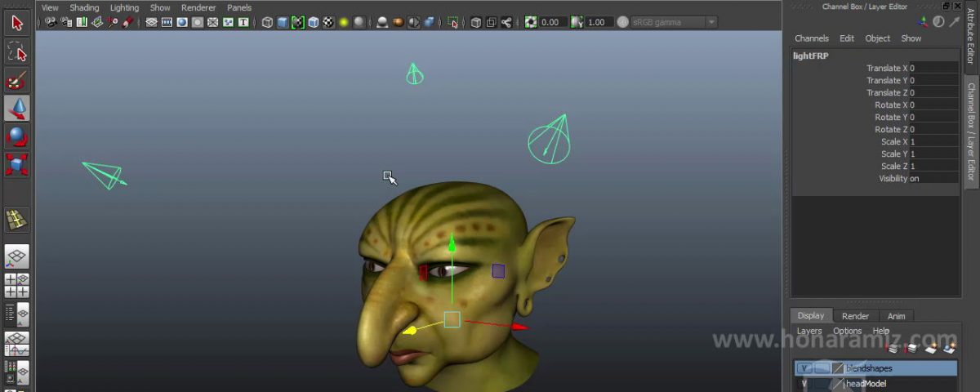This screenshot has width=980, height=392.
Task: Click the gamma icon beside 1.00
Action: (577, 22)
